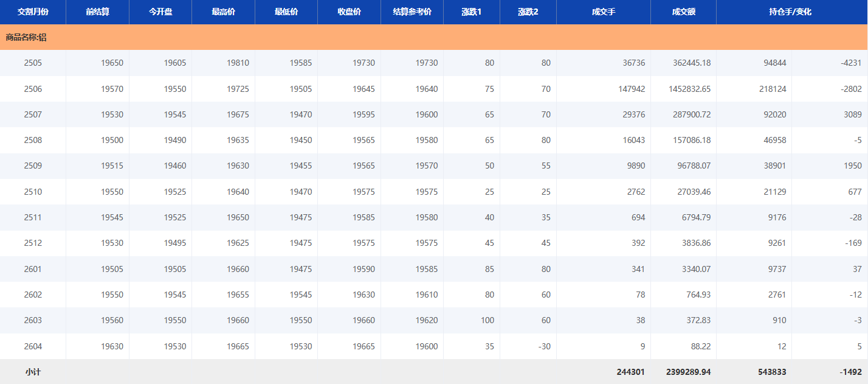
Task: Click the 成交手 column header
Action: (x=603, y=12)
